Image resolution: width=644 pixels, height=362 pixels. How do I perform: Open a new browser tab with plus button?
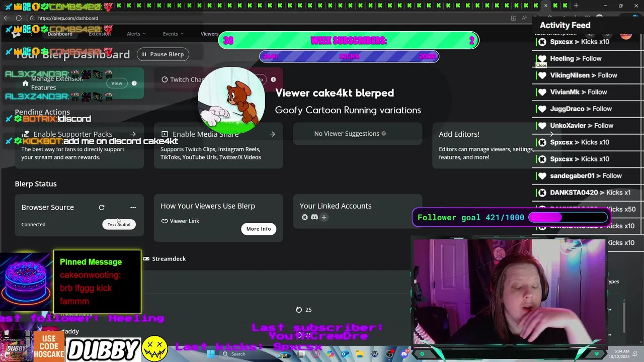pyautogui.click(x=576, y=6)
